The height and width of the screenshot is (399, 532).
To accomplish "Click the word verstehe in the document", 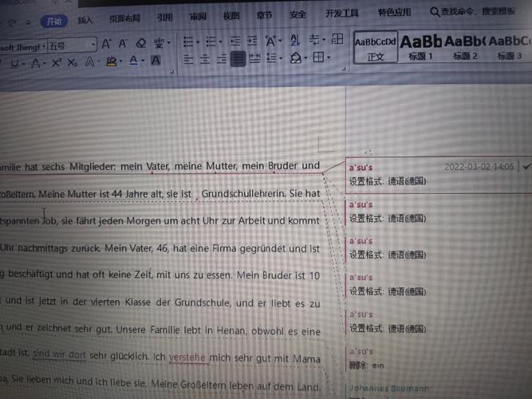I will pos(187,358).
